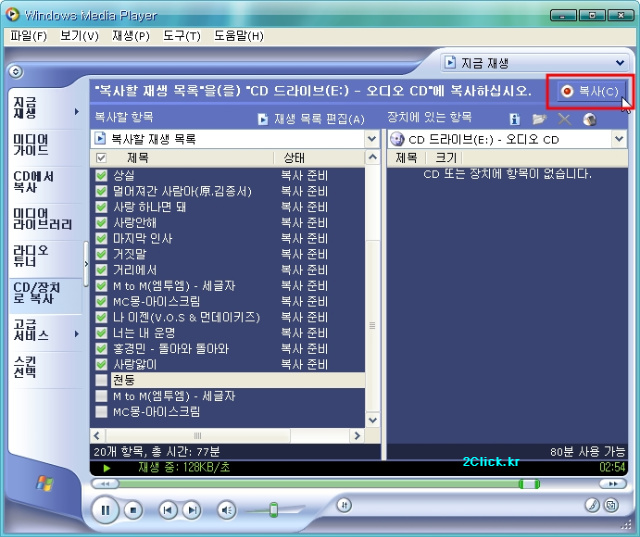Uncheck the 상실 track checkbox

click(101, 175)
